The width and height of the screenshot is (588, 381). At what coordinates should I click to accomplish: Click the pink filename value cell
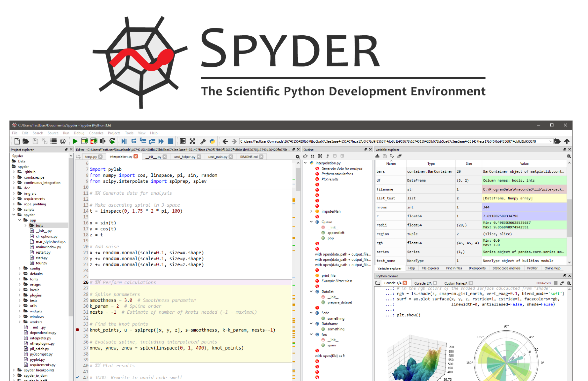524,190
